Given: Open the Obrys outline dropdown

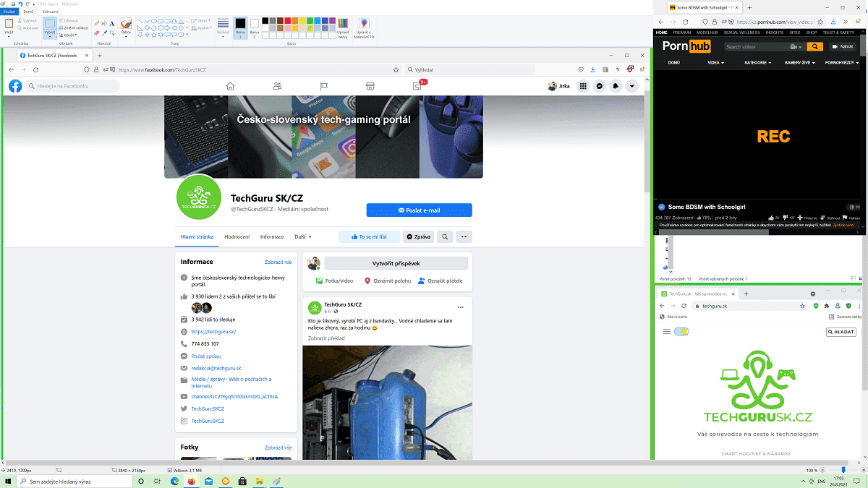Looking at the screenshot, I should click(201, 20).
